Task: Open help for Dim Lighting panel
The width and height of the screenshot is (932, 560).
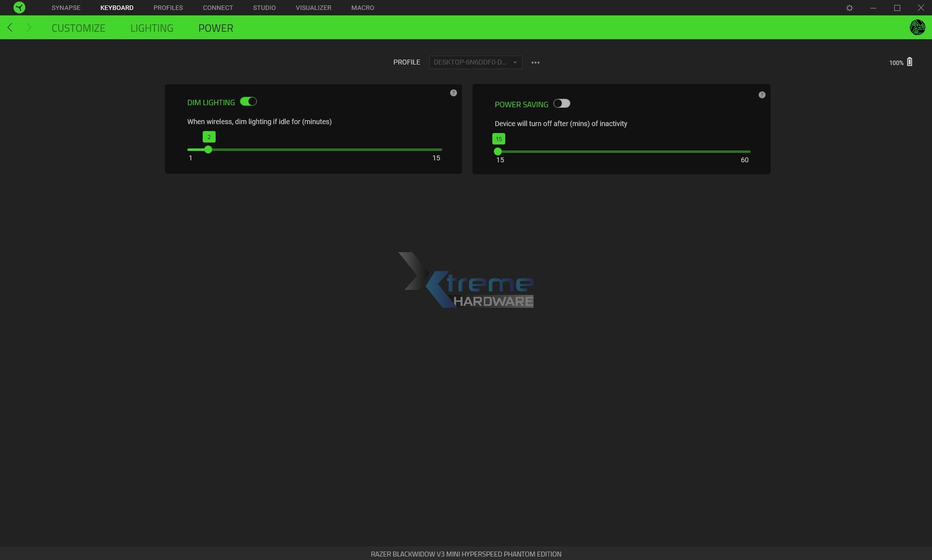Action: (454, 93)
